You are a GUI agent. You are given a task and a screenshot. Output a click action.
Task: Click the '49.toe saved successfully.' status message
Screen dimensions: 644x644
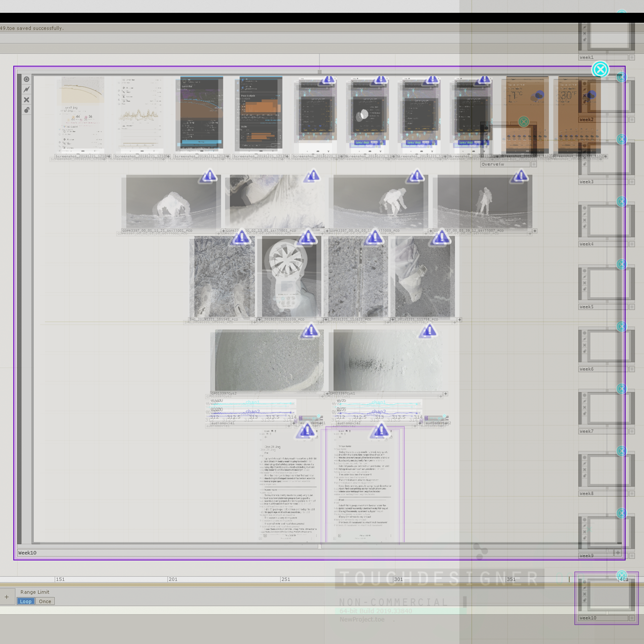[32, 28]
